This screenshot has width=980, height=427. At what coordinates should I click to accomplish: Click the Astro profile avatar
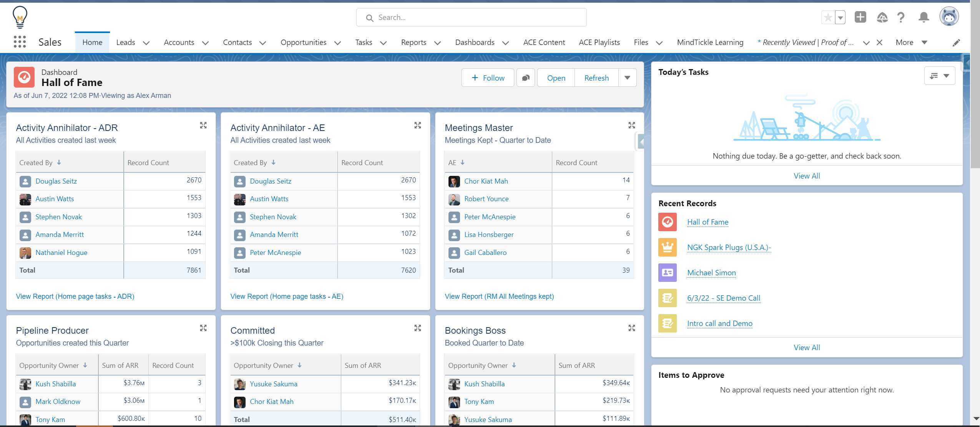click(948, 16)
